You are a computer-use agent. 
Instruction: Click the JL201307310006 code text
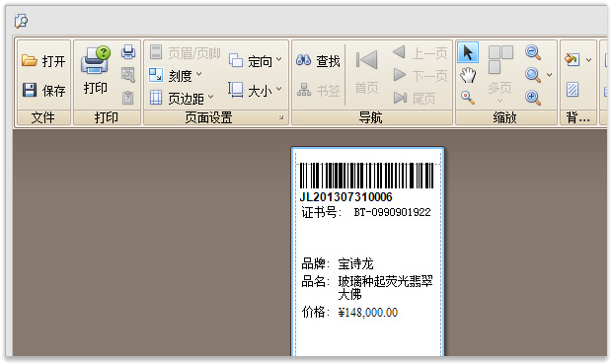(345, 197)
